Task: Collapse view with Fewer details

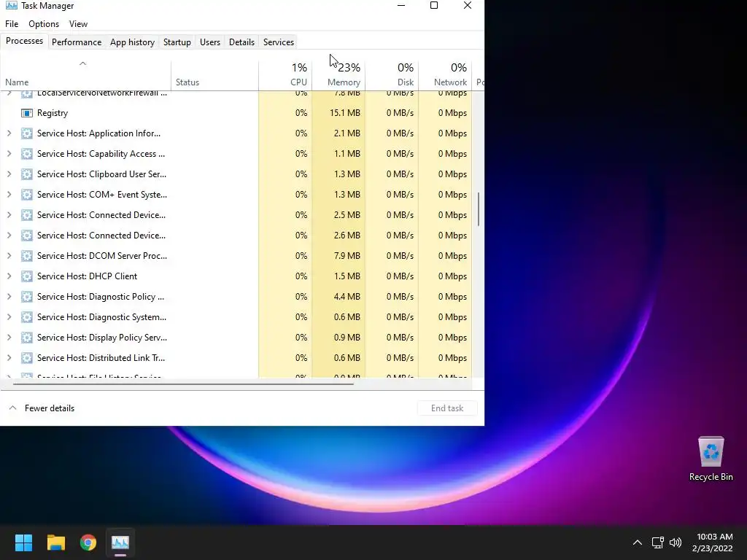Action: (x=42, y=408)
